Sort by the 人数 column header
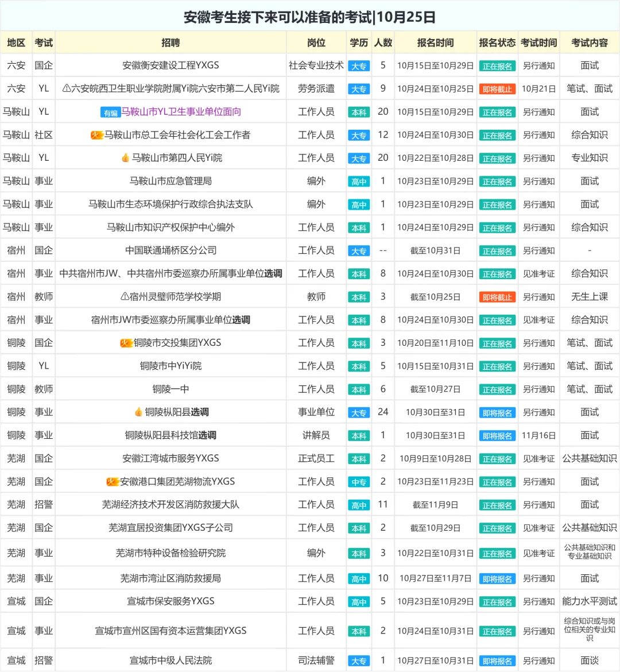620x672 pixels. [x=383, y=42]
